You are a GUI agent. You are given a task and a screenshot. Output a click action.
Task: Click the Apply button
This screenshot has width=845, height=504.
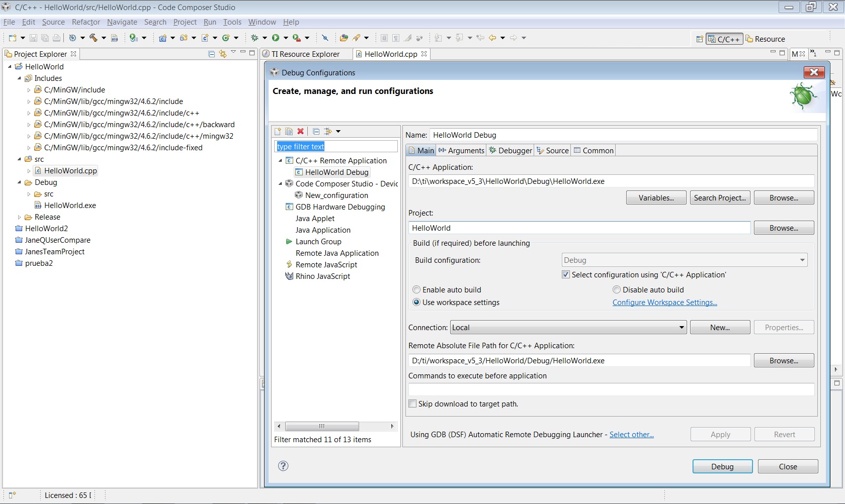coord(720,434)
